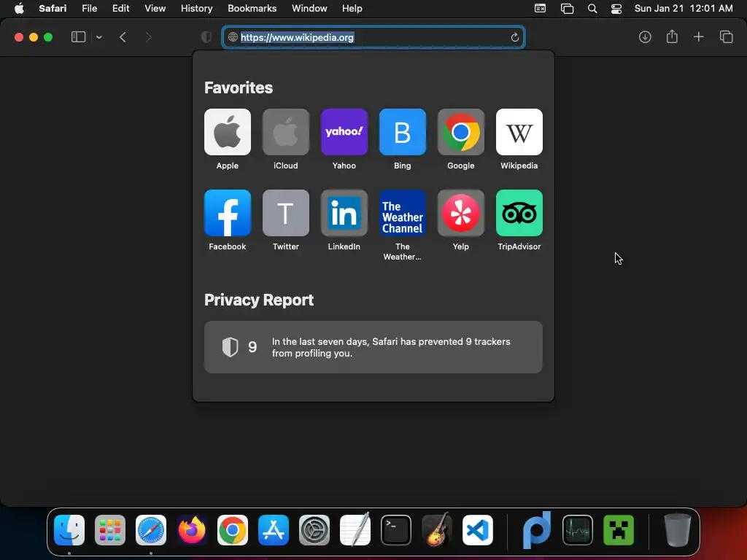Open Activity Monitor from the Dock
Viewport: 747px width, 560px height.
click(578, 530)
